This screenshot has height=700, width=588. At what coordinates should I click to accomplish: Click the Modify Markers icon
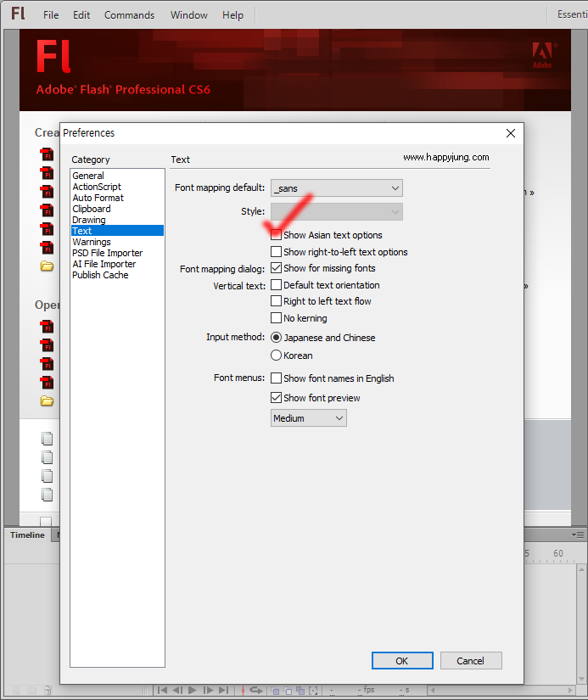(313, 691)
